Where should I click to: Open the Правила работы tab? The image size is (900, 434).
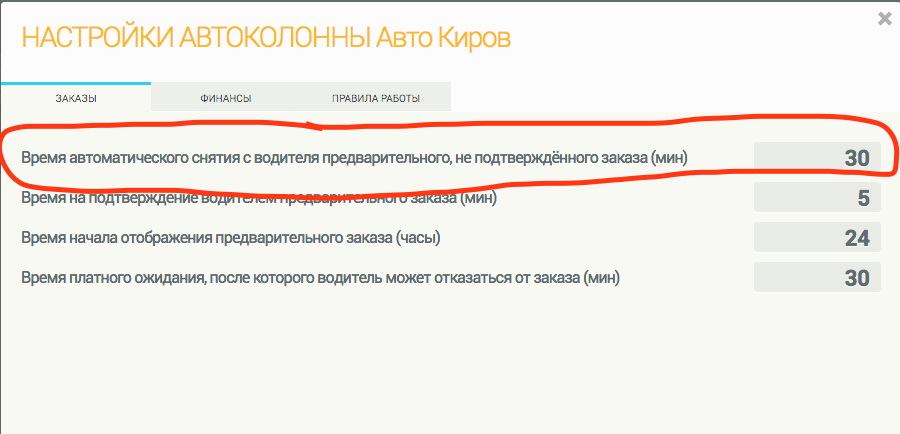tap(375, 98)
